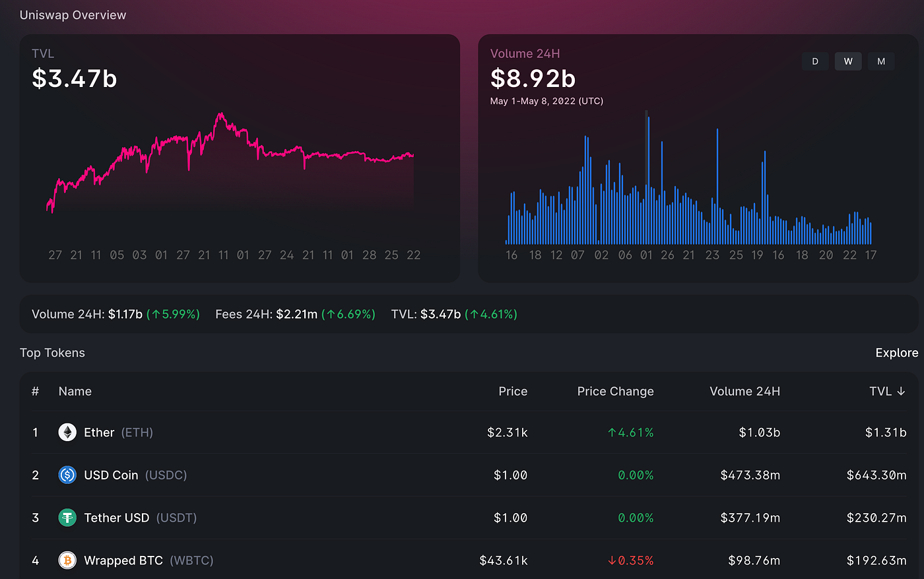This screenshot has height=579, width=924.
Task: Sort by the TVL down-arrow icon
Action: pos(901,392)
